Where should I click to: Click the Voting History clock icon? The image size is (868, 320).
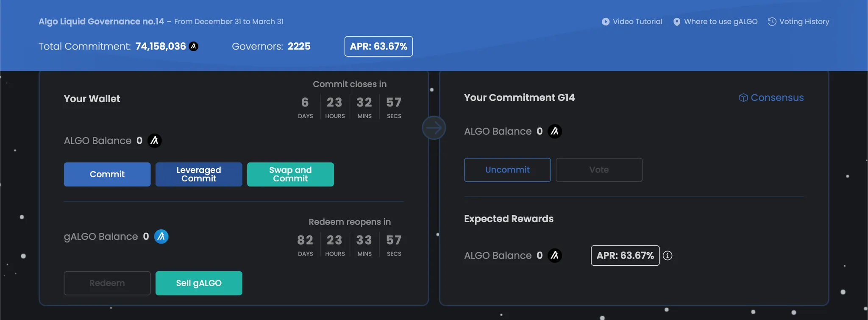772,22
